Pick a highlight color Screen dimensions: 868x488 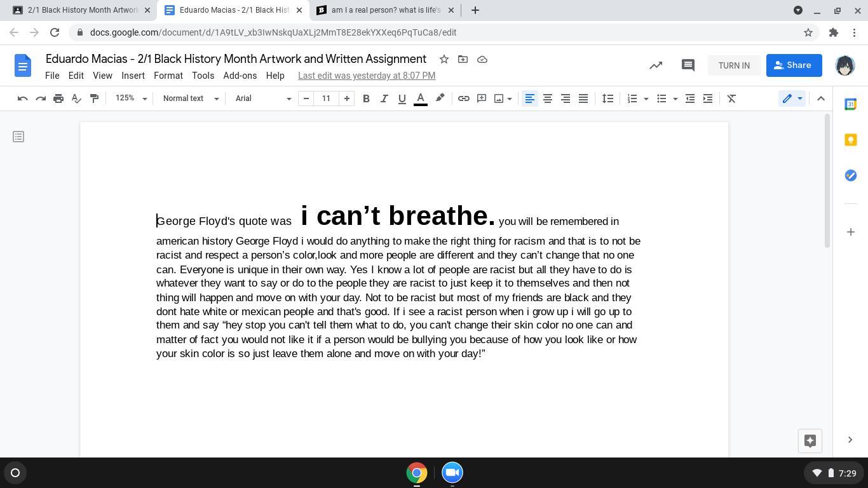pos(440,98)
